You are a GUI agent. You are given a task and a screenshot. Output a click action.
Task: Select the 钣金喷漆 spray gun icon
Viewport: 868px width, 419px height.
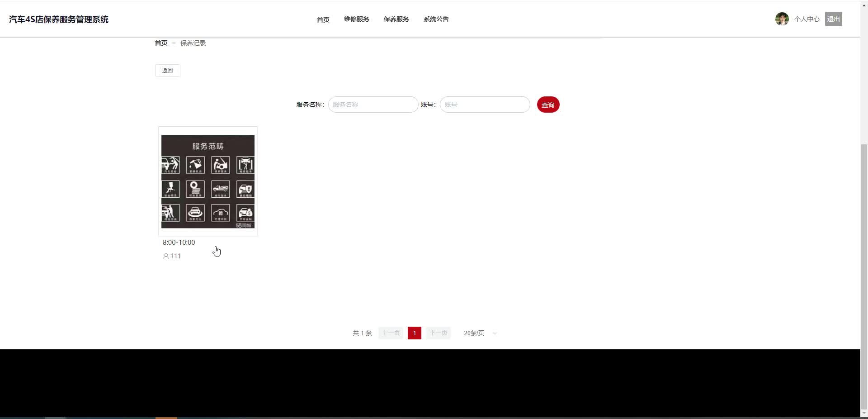(170, 189)
